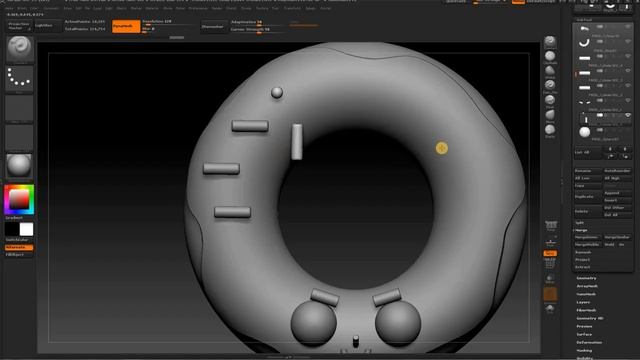640x360 pixels.
Task: Select the two-dashes subtool thumbnail
Action: click(x=584, y=102)
